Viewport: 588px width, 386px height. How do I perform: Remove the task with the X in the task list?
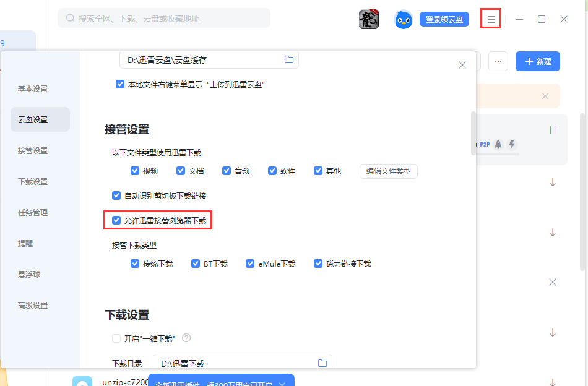pyautogui.click(x=552, y=282)
